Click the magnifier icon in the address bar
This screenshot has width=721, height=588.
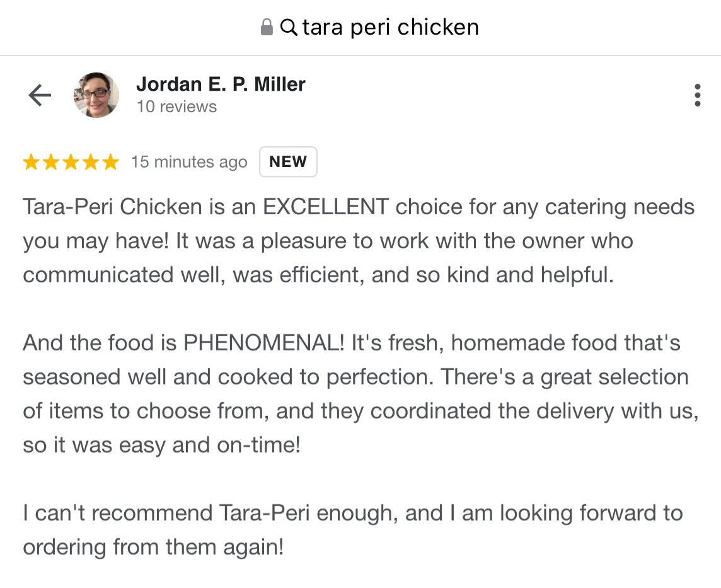click(x=289, y=27)
